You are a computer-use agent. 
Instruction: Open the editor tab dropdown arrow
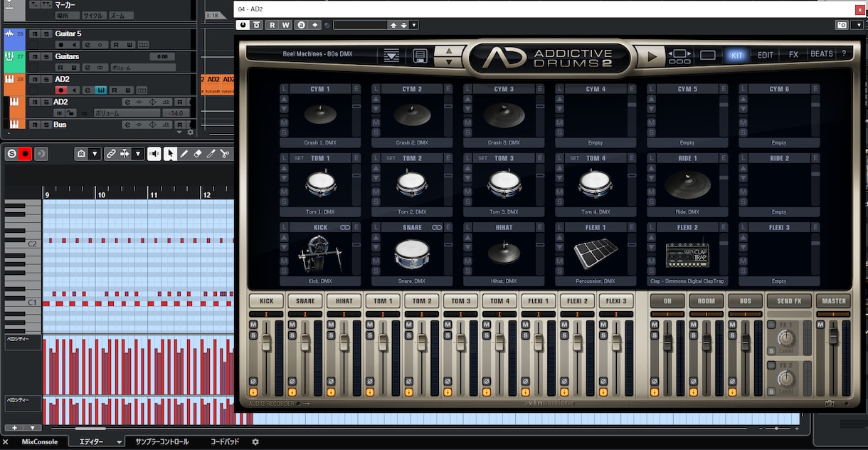click(x=119, y=442)
